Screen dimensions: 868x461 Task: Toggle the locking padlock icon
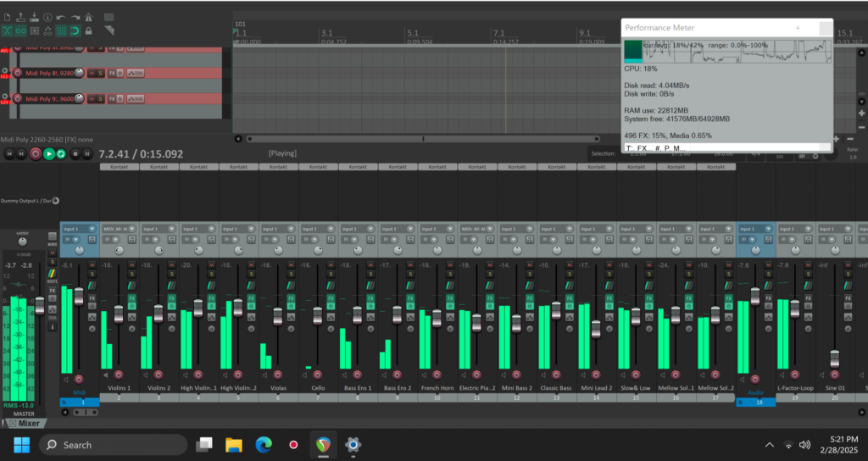[x=88, y=31]
